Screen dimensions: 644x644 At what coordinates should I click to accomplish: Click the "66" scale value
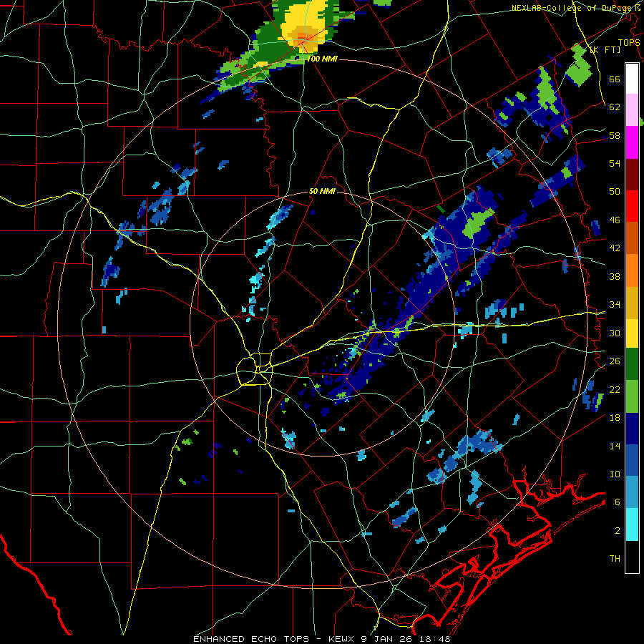[615, 79]
